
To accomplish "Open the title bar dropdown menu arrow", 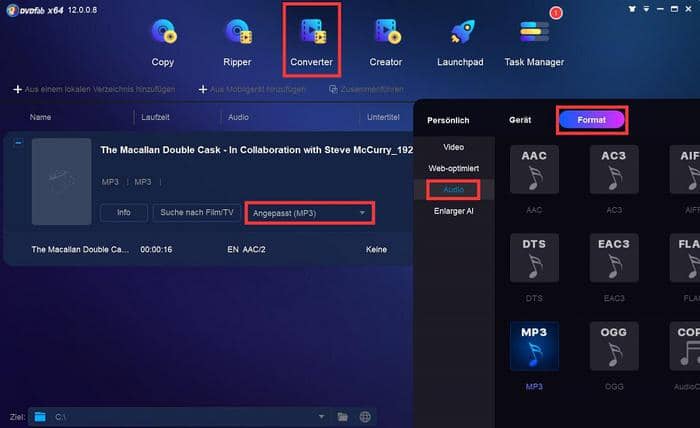I will click(646, 9).
